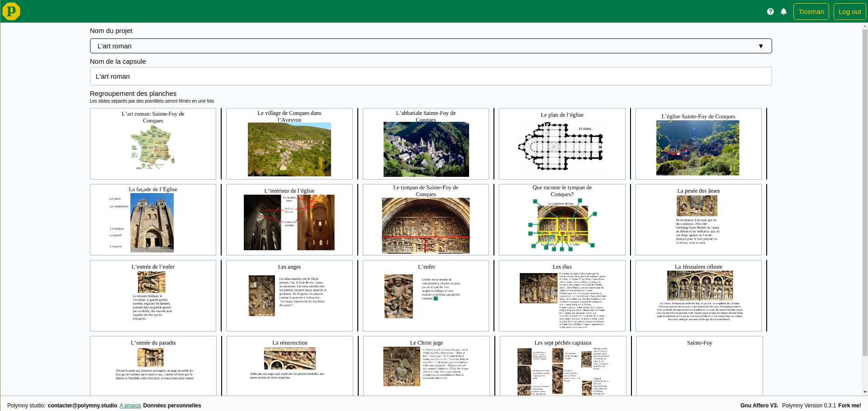This screenshot has width=868, height=411.
Task: Click the scrollbar down arrow
Action: (865, 392)
